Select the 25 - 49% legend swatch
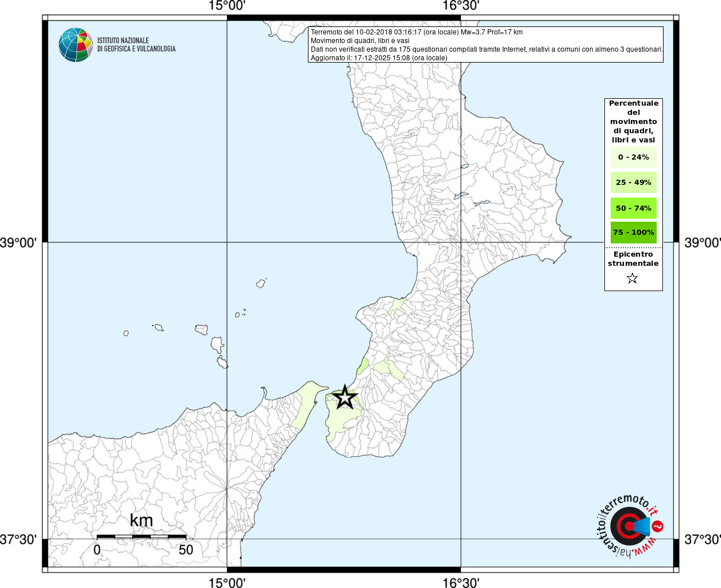Screen dimensions: 721x588 [x=633, y=182]
